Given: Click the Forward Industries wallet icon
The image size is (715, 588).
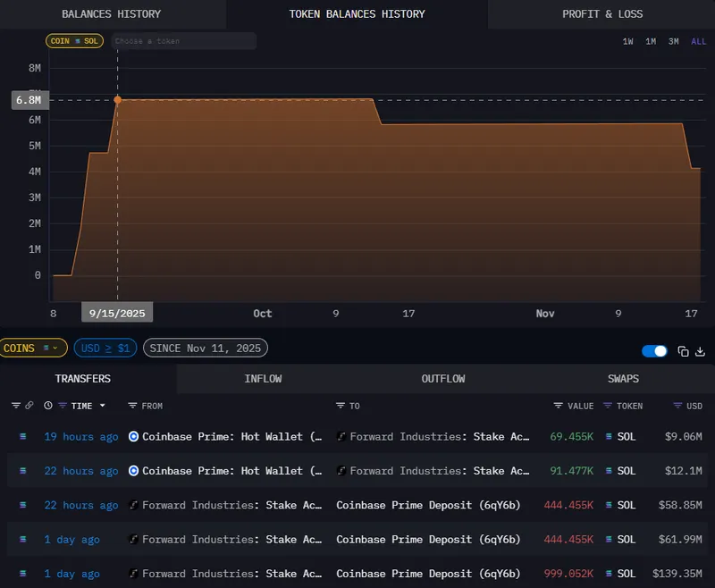Looking at the screenshot, I should (x=341, y=436).
